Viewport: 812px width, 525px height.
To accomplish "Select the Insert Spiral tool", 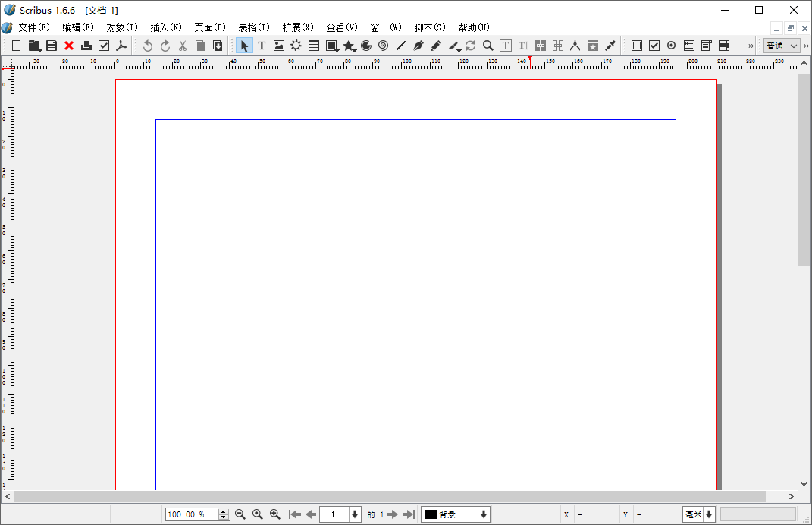I will 382,45.
